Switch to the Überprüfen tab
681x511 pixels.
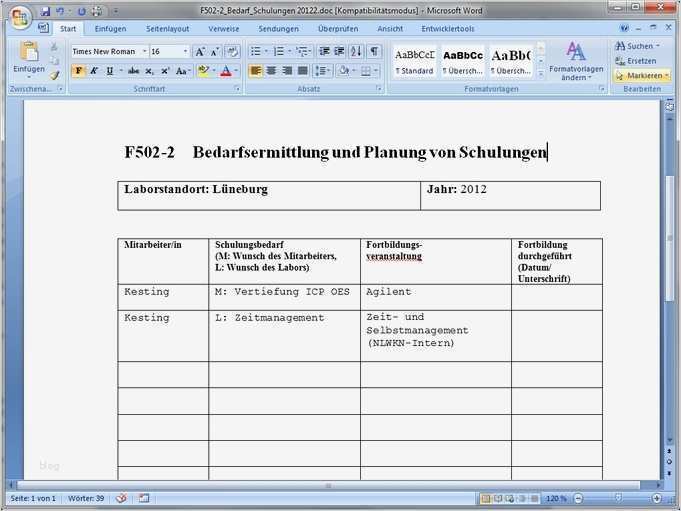click(x=338, y=29)
